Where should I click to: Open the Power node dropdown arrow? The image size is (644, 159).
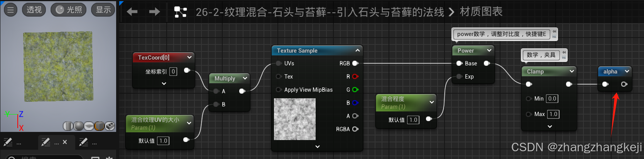pyautogui.click(x=489, y=50)
